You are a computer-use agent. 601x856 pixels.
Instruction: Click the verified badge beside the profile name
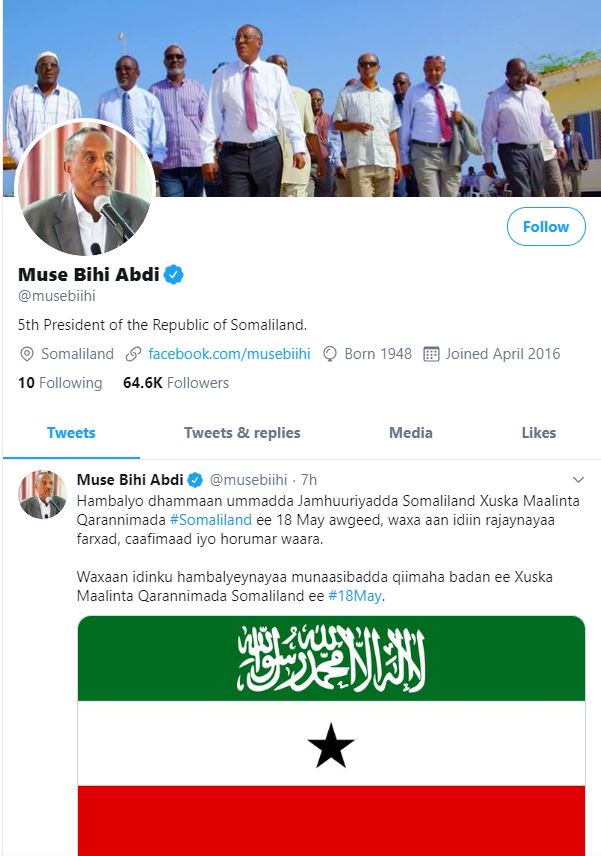pyautogui.click(x=174, y=275)
